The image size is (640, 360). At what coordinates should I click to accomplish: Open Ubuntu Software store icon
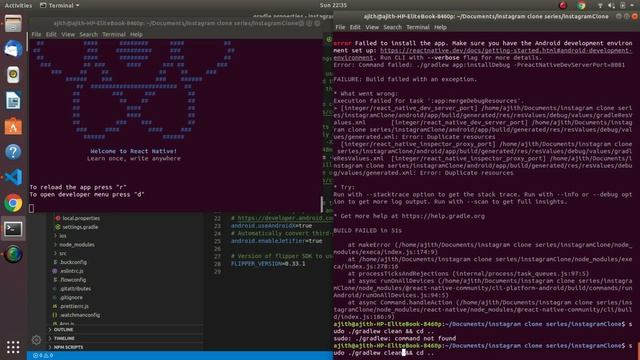point(13,126)
